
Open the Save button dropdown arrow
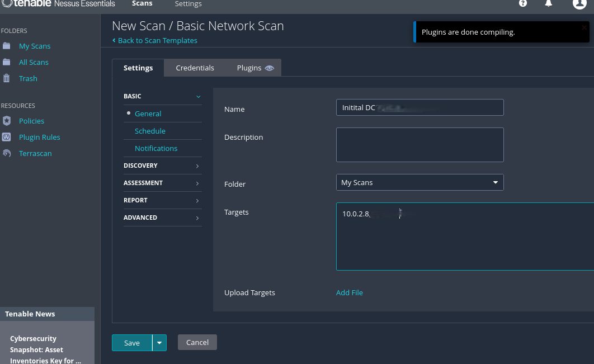(159, 343)
